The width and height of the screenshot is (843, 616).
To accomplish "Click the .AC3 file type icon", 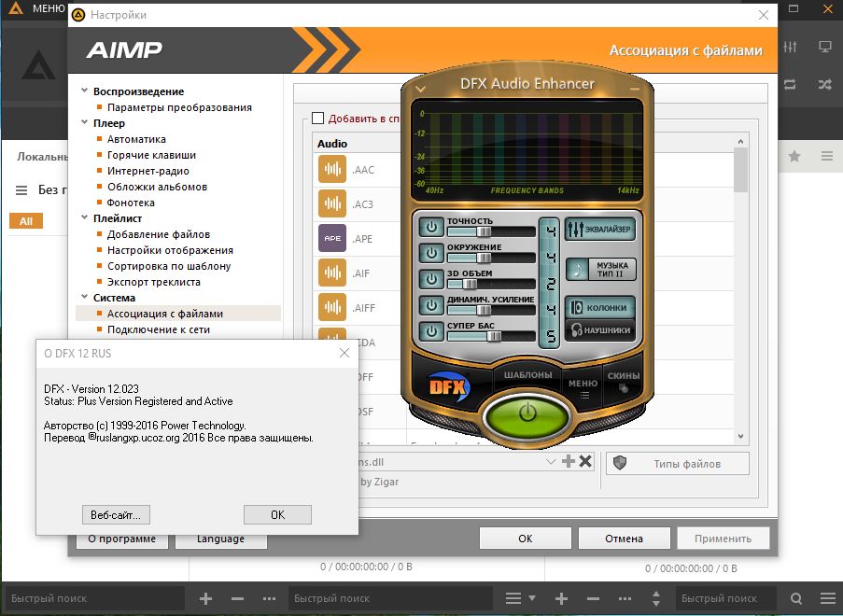I will pyautogui.click(x=332, y=203).
